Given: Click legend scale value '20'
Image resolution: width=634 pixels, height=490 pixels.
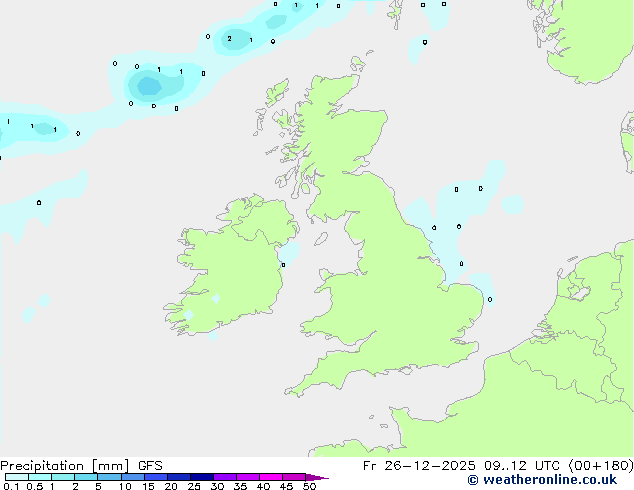Looking at the screenshot, I should coord(171,486).
